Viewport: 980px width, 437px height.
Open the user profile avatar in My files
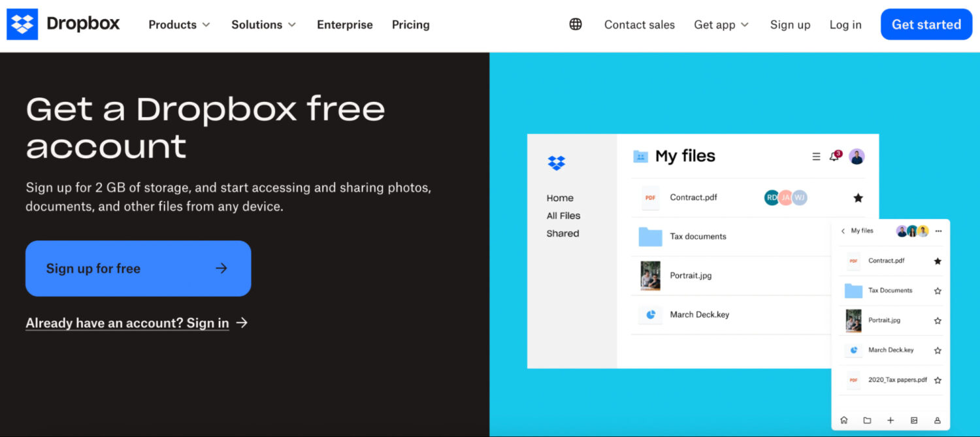tap(857, 157)
